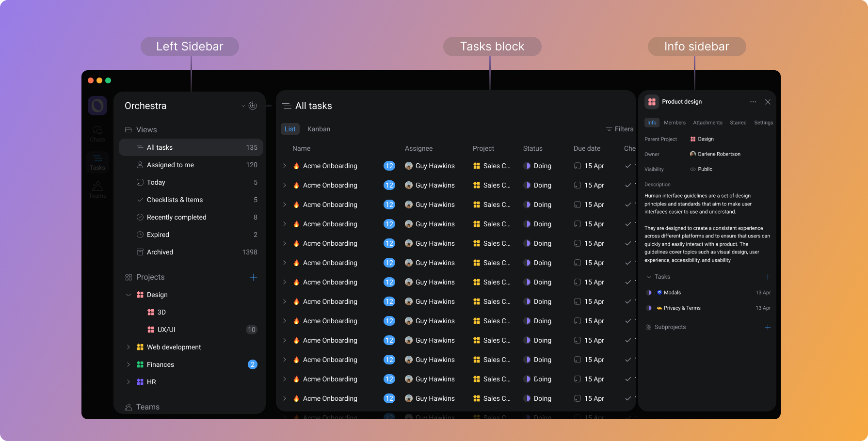Add a task with the Tasks plus icon
This screenshot has height=441, width=868.
click(x=768, y=277)
